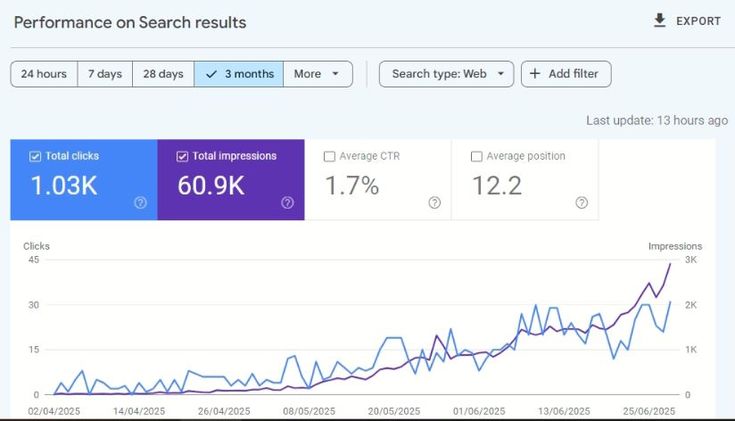Switch to the 7 days range

[105, 74]
